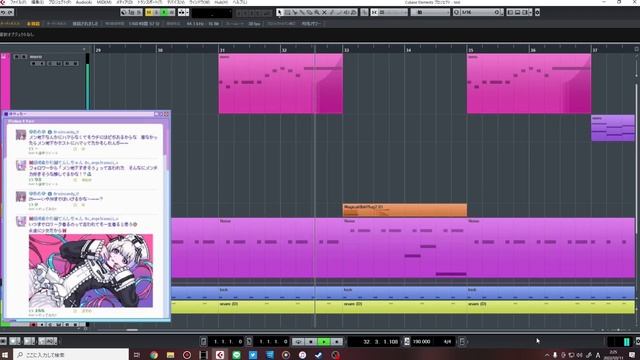Switch to Cubase icon in the taskbar
The image size is (640, 360).
220,355
